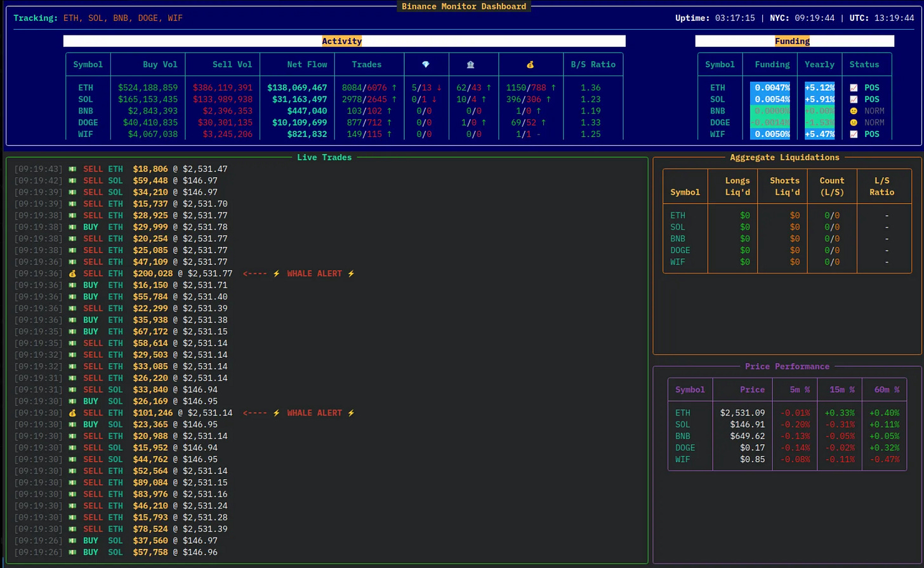Select the Activity panel header
Image resolution: width=924 pixels, height=568 pixels.
(x=341, y=41)
